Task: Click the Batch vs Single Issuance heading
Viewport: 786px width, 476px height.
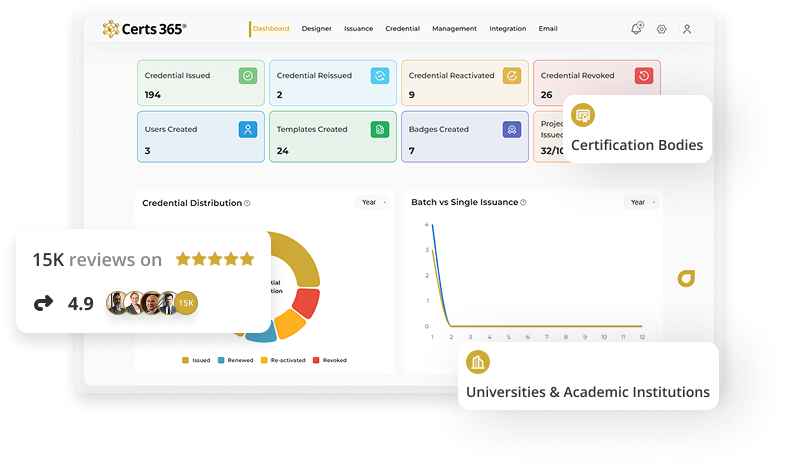Action: (x=465, y=202)
